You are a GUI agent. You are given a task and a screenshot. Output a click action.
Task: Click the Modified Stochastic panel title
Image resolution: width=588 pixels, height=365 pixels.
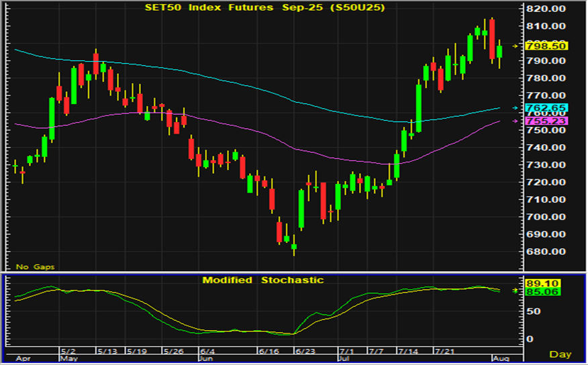[263, 280]
